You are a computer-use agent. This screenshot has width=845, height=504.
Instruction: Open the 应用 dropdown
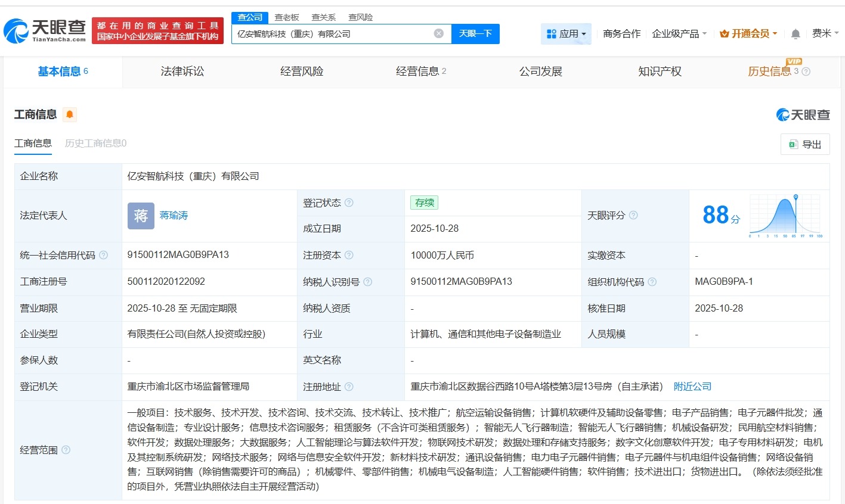click(565, 33)
